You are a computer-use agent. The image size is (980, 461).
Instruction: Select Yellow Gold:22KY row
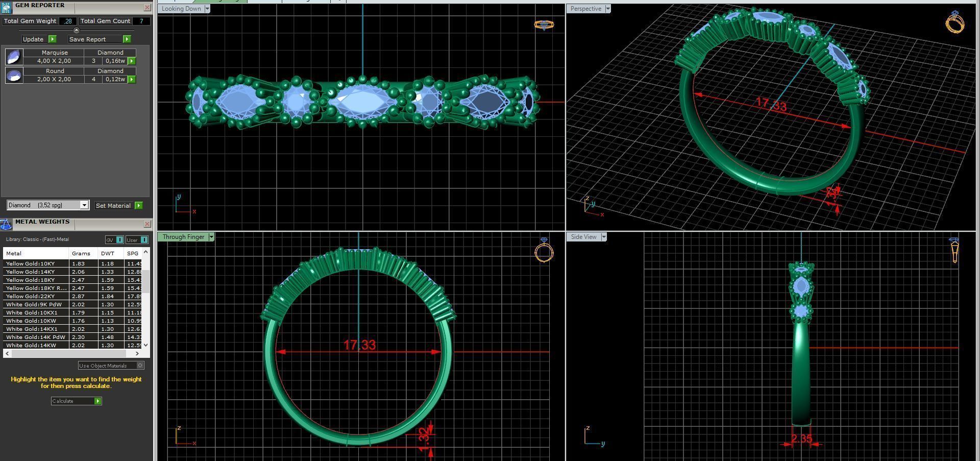pos(72,296)
